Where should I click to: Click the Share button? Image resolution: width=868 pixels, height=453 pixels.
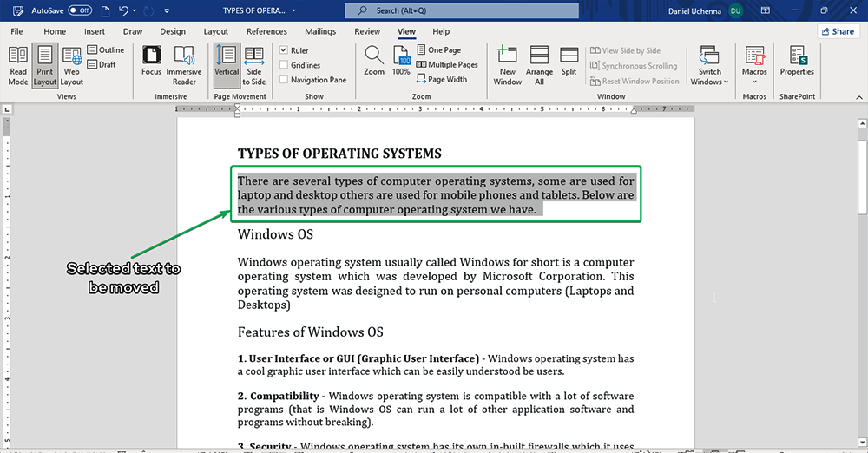click(837, 31)
